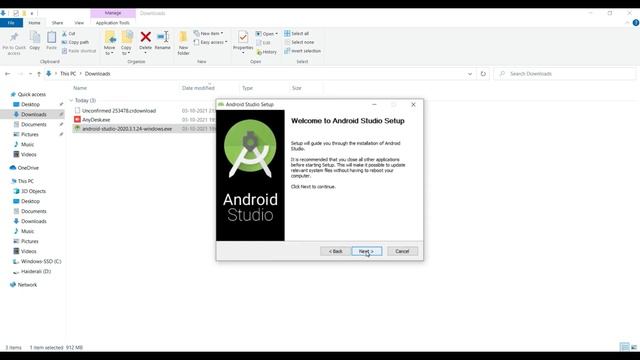The width and height of the screenshot is (640, 360).
Task: Click the Back button in Setup dialog
Action: [x=335, y=251]
